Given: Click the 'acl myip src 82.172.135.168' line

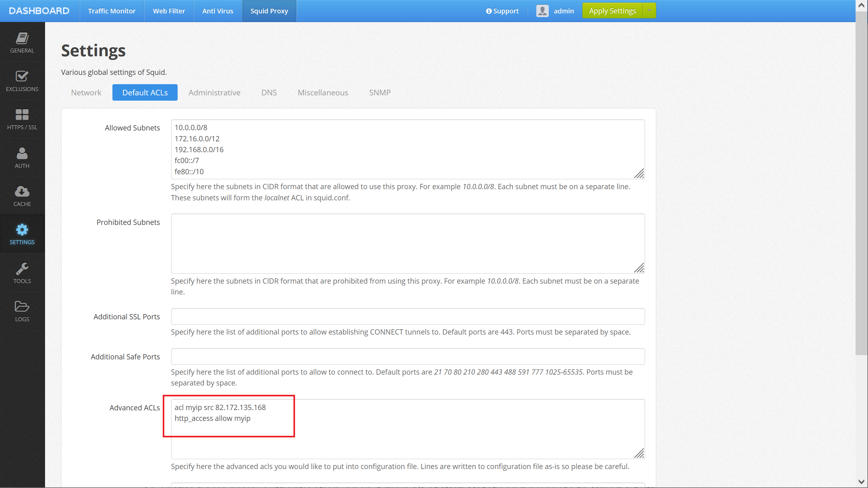Looking at the screenshot, I should pyautogui.click(x=220, y=407).
